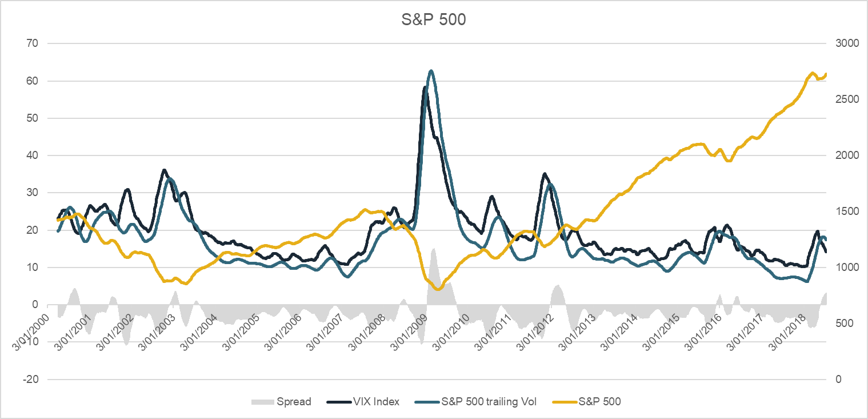868x419 pixels.
Task: Click the black VIX Index legend line
Action: [337, 402]
